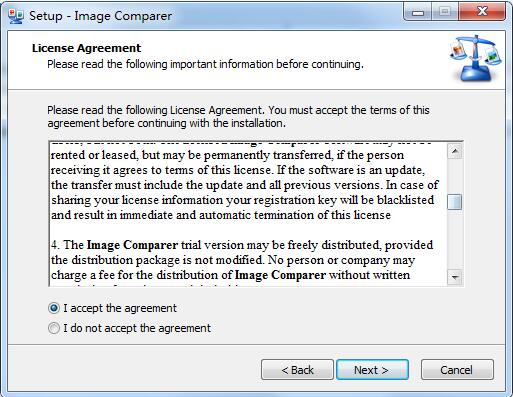This screenshot has height=397, width=513.
Task: Click bold "Image Comparer" in clause 4's first line
Action: click(x=132, y=245)
